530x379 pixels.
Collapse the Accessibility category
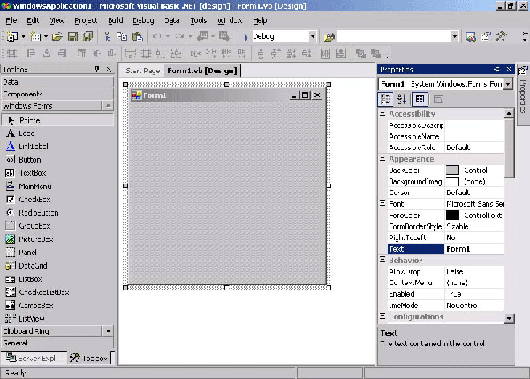[x=382, y=114]
